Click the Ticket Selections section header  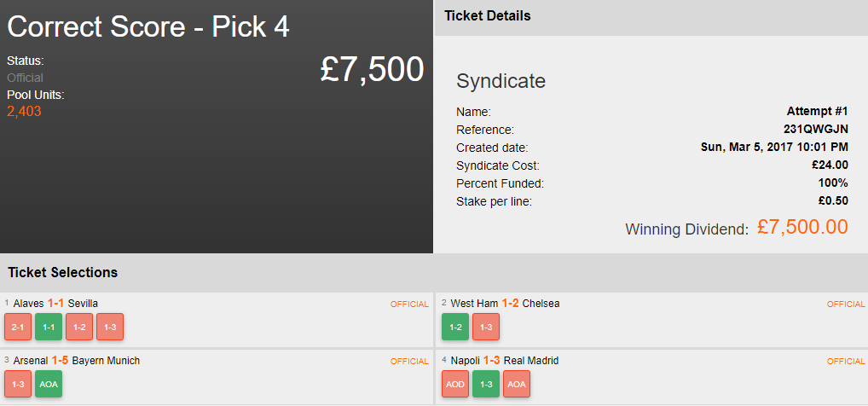[63, 273]
